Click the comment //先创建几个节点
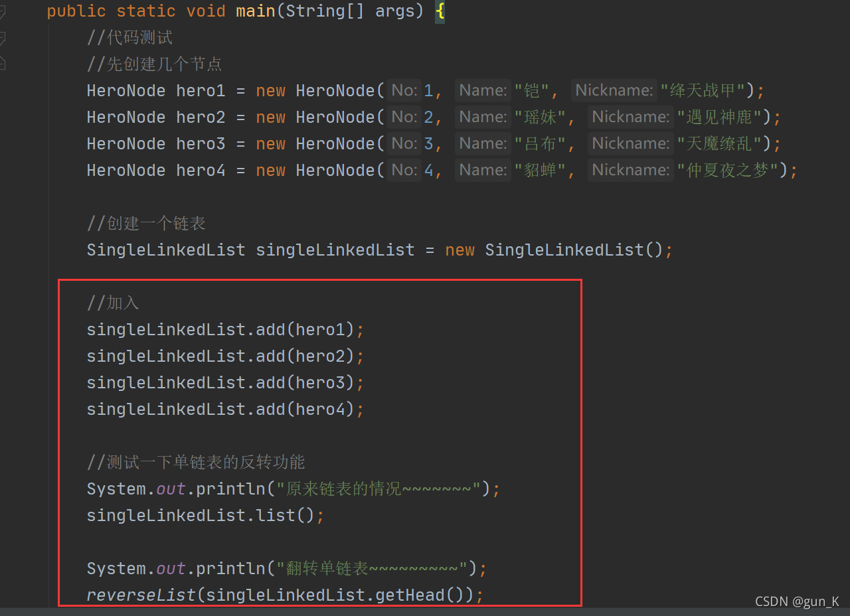The height and width of the screenshot is (616, 850). (154, 64)
